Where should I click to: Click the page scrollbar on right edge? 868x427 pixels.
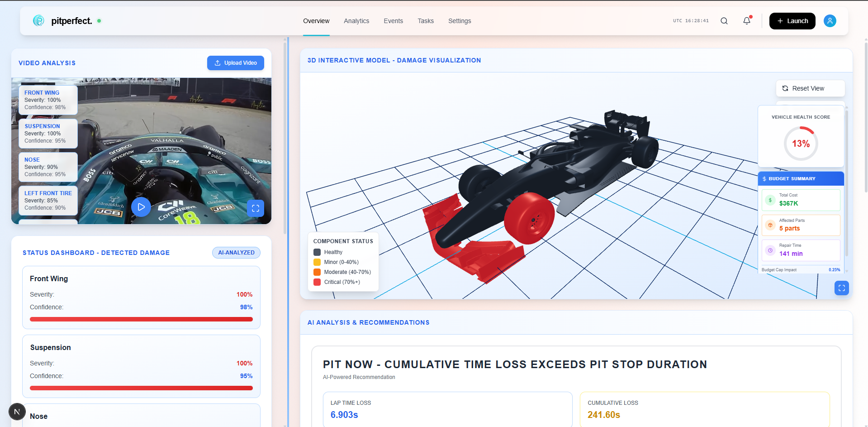pyautogui.click(x=866, y=118)
